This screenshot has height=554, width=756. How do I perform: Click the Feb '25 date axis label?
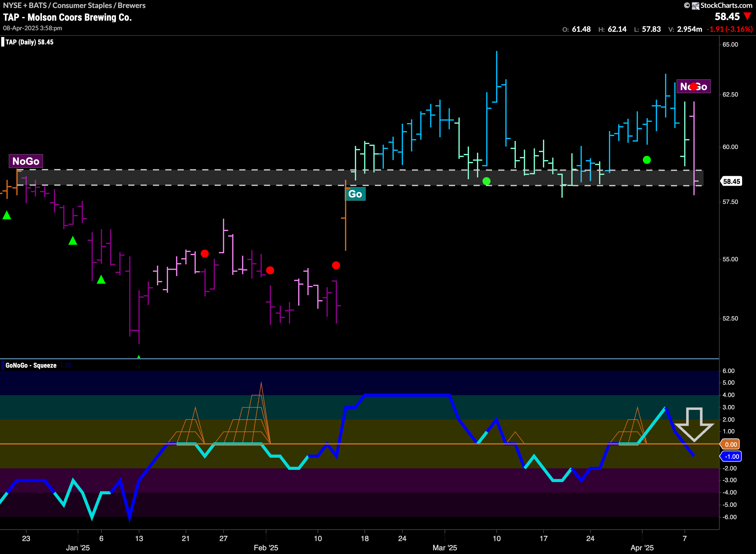pyautogui.click(x=266, y=548)
